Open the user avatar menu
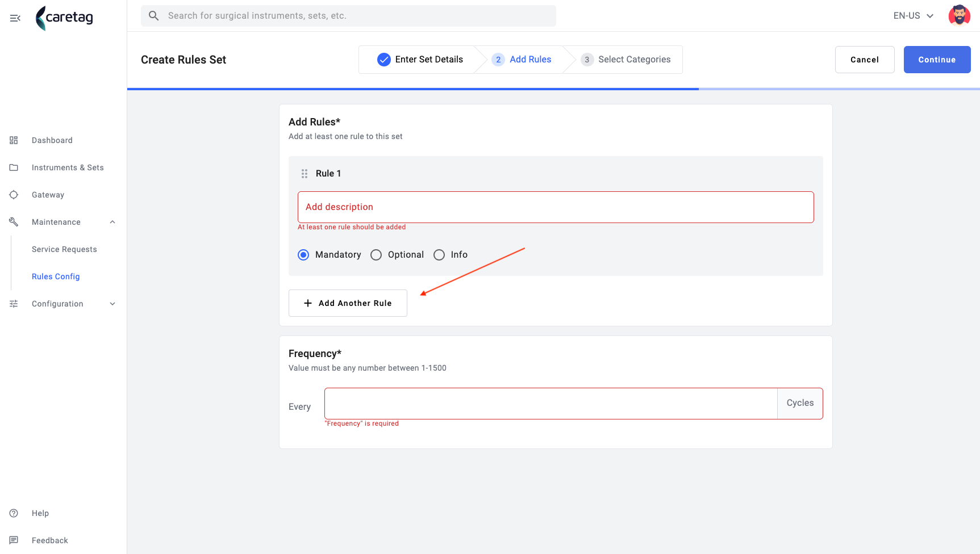 (x=959, y=16)
